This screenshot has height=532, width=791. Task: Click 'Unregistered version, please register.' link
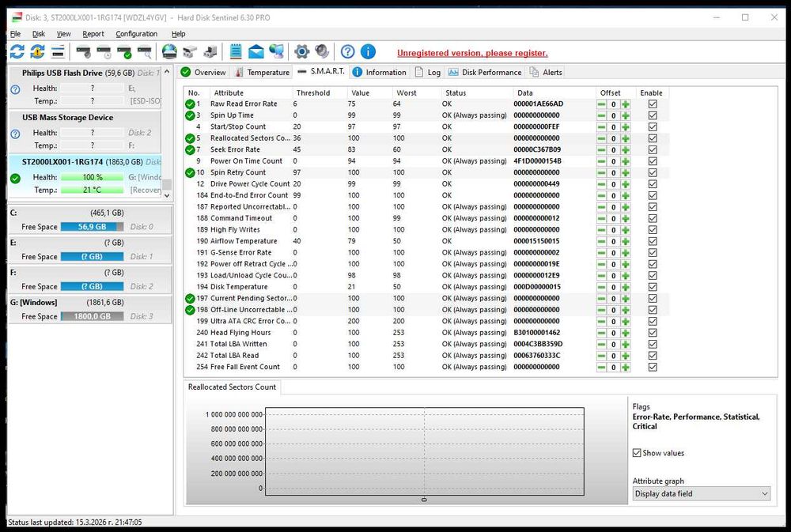472,53
